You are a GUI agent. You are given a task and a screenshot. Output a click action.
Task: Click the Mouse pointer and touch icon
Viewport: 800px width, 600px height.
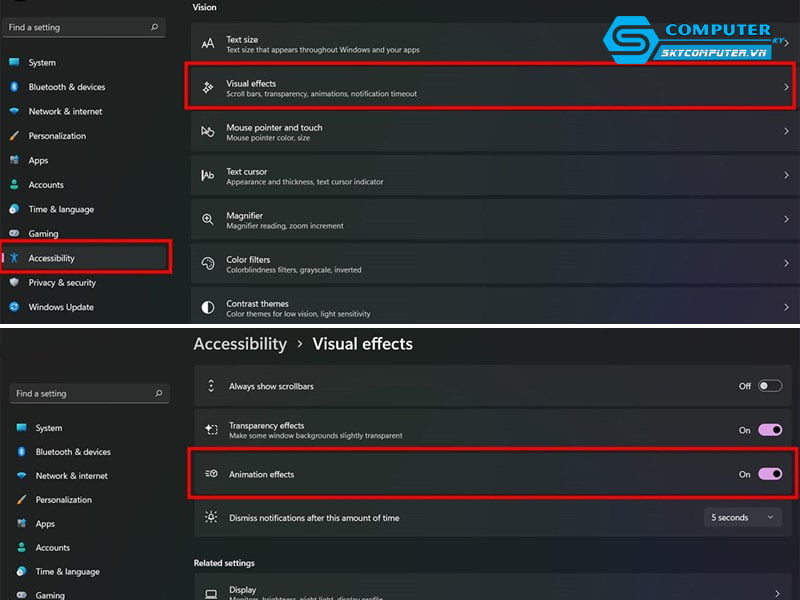[x=208, y=132]
